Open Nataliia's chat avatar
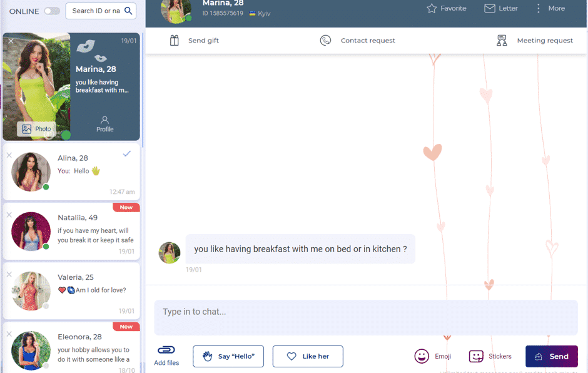The height and width of the screenshot is (373, 588). coord(31,232)
